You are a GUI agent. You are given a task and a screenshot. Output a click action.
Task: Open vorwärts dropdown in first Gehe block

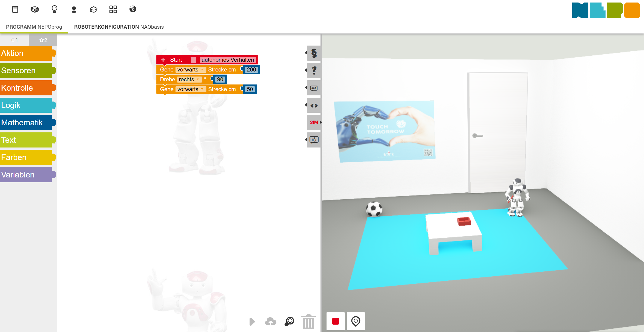(x=190, y=70)
